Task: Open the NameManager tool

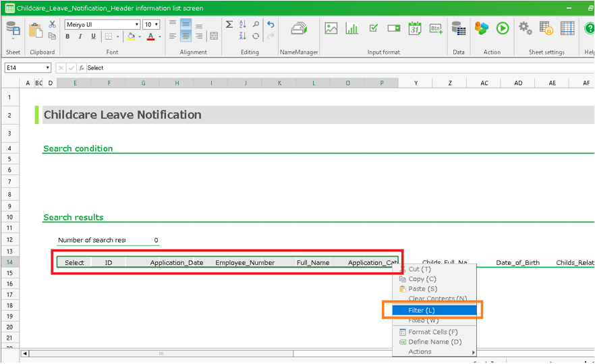Action: point(299,29)
